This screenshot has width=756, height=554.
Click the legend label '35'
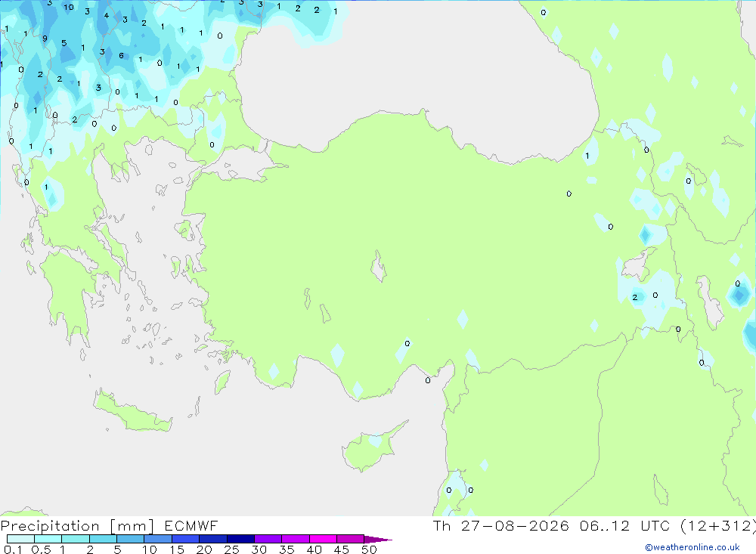287,549
